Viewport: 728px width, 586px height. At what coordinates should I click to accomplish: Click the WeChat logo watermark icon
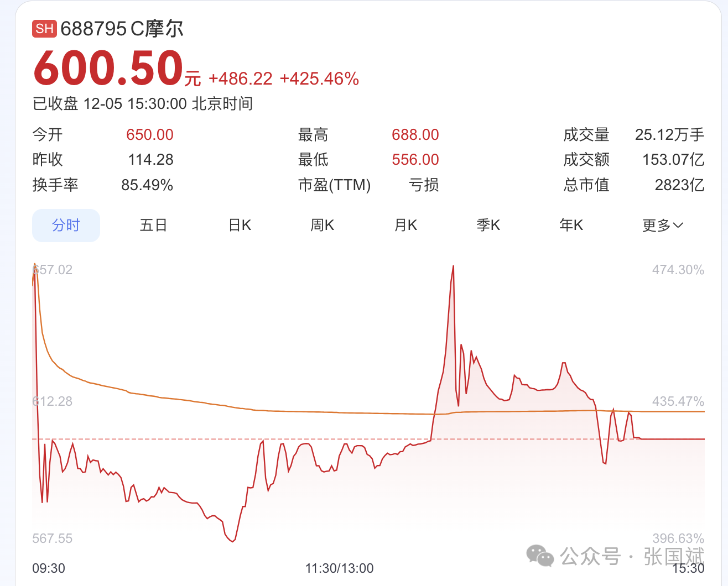540,556
